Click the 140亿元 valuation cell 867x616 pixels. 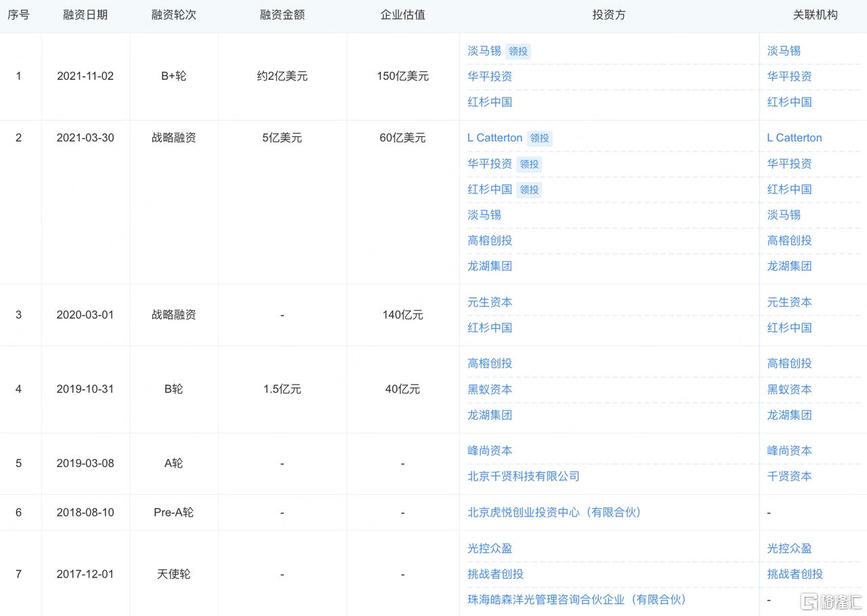[x=403, y=315]
